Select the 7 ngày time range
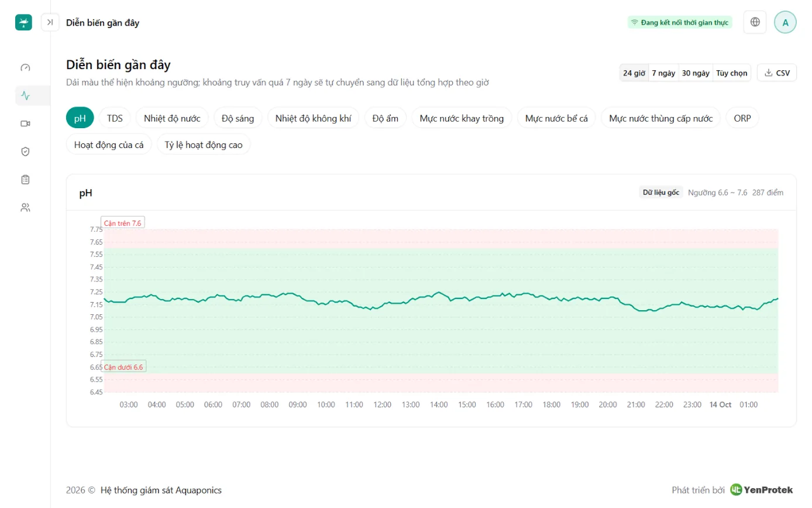Image resolution: width=812 pixels, height=508 pixels. [x=663, y=73]
